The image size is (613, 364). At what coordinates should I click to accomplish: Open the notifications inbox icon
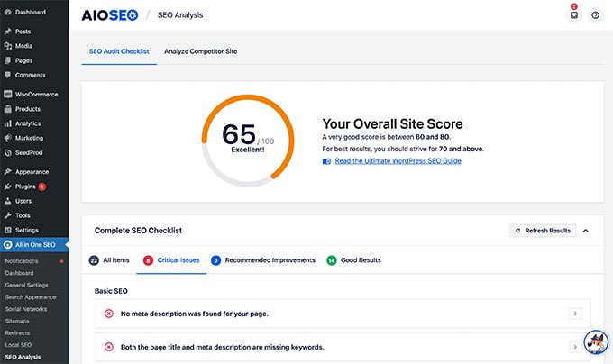pyautogui.click(x=573, y=15)
